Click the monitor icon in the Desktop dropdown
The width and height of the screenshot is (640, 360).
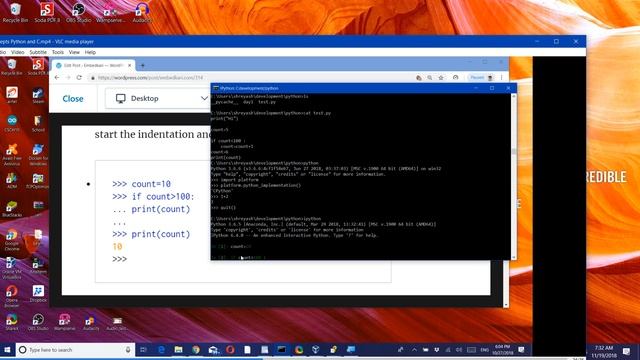tap(120, 98)
